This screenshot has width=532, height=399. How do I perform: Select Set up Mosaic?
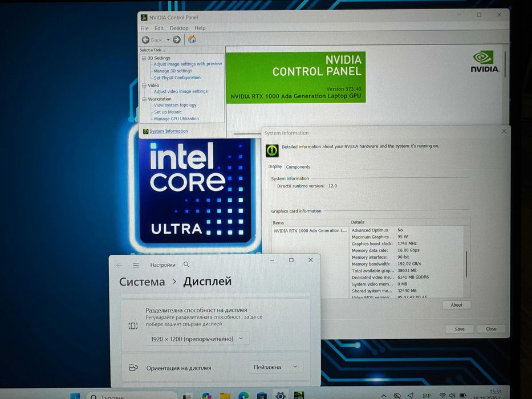[168, 112]
